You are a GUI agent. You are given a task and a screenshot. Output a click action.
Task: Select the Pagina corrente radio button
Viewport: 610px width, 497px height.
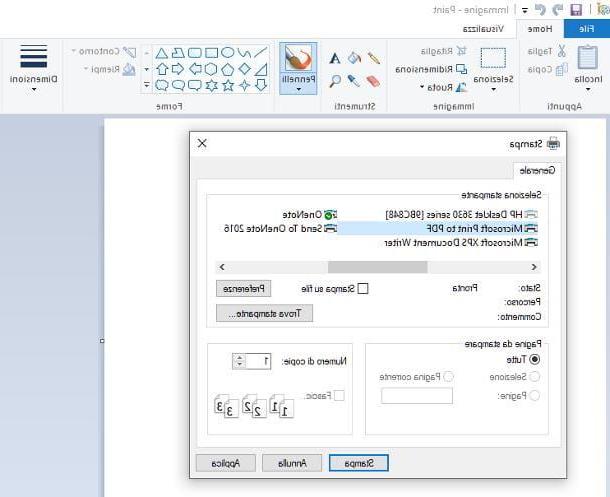449,376
